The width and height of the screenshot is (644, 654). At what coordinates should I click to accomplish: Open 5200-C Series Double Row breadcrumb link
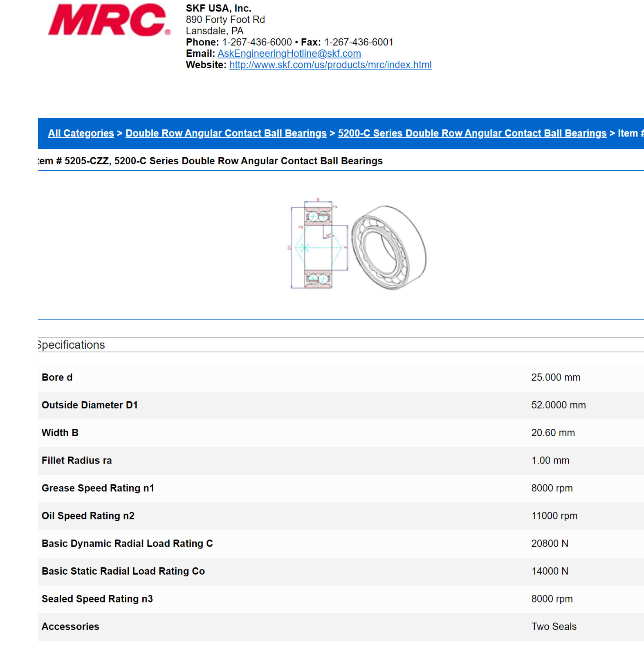472,133
